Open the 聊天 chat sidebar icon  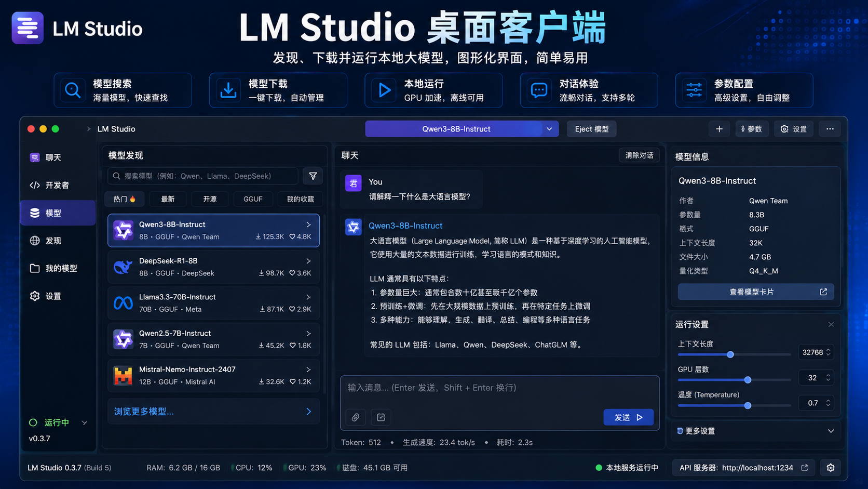coord(35,157)
